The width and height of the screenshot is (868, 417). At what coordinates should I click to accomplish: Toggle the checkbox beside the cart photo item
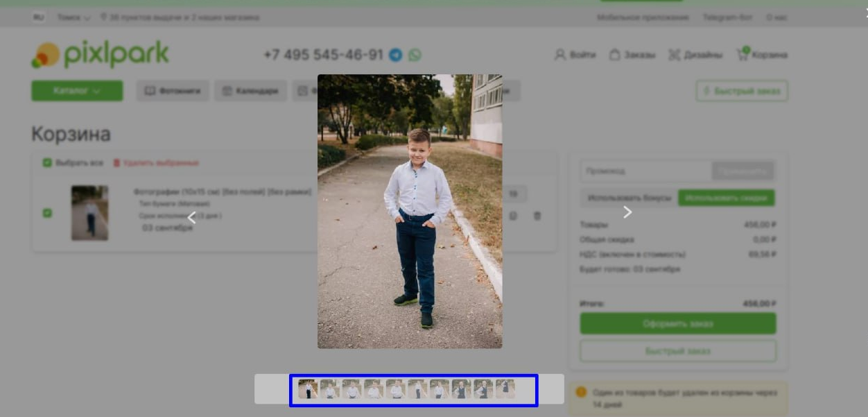[47, 213]
